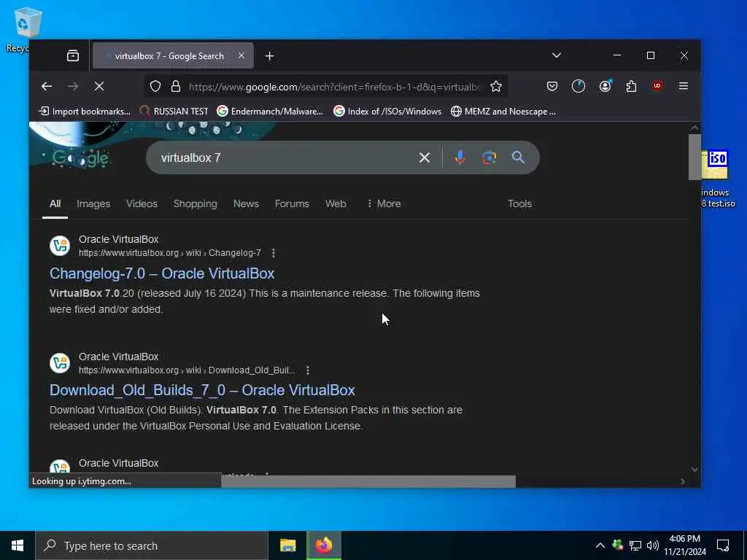The image size is (747, 560).
Task: Show hidden system tray icons chevron
Action: [600, 545]
